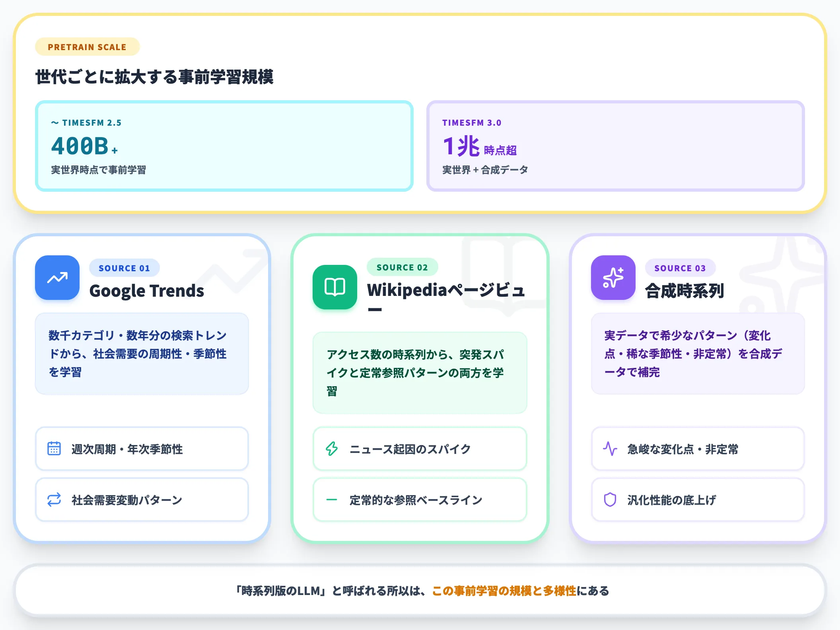Click the TIMESFM 2.5 label
This screenshot has width=840, height=630.
86,123
